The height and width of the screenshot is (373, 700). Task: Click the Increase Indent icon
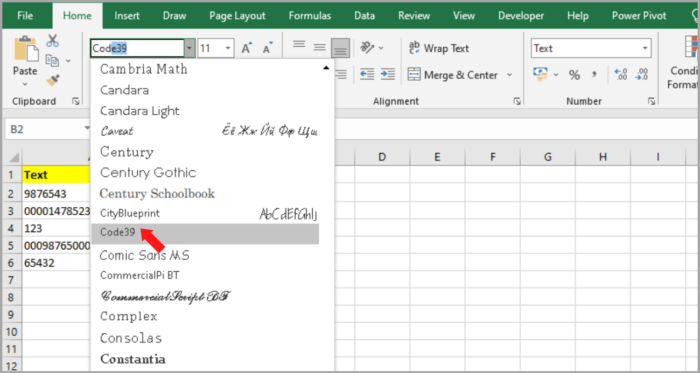(388, 74)
